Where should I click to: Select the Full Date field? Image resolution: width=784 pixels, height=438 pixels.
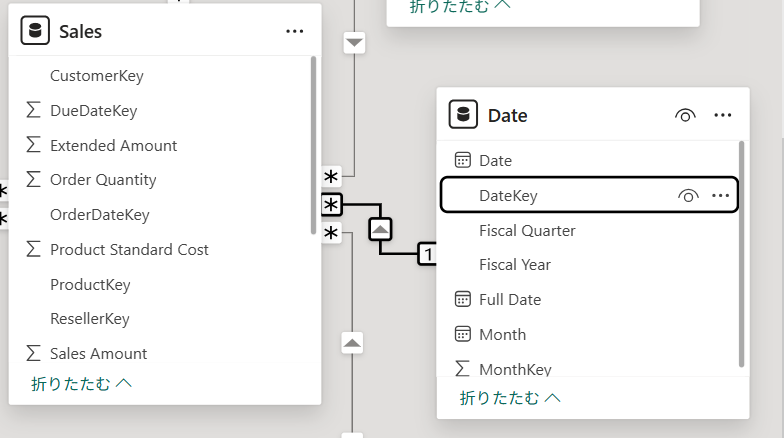click(510, 300)
